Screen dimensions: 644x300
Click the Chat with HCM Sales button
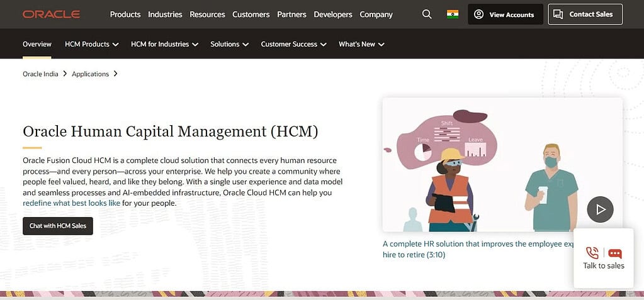[58, 226]
